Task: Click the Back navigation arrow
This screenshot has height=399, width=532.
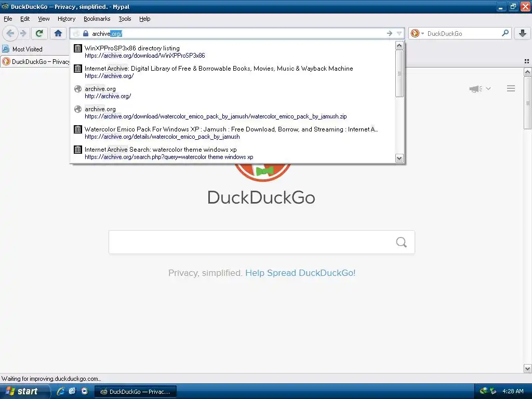Action: 10,33
